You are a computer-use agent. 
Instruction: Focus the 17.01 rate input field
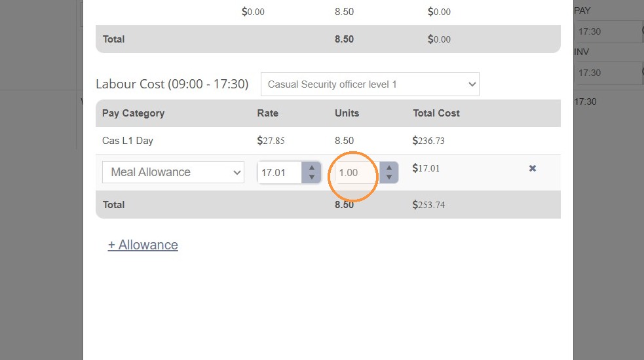[x=280, y=172]
